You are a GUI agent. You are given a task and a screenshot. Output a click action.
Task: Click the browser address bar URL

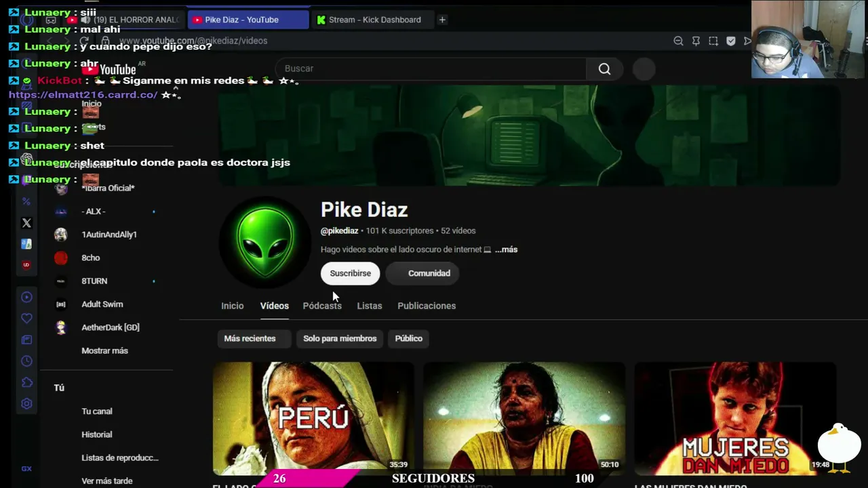click(193, 41)
